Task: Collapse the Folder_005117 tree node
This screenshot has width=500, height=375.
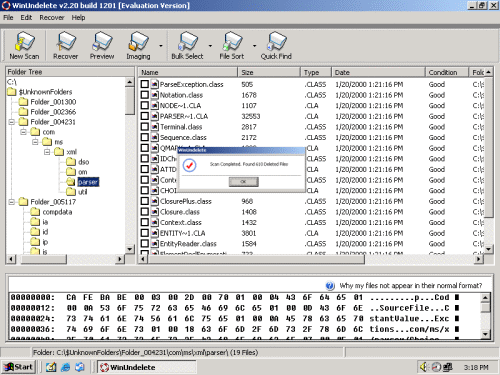Action: [12, 202]
